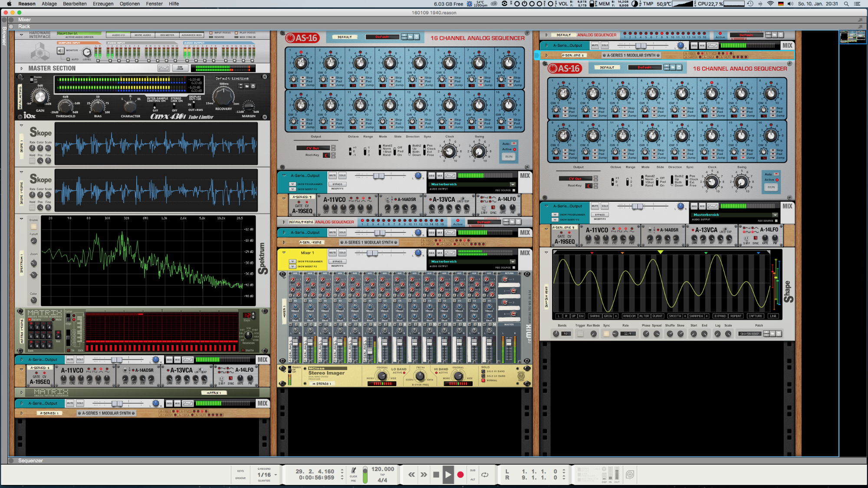The height and width of the screenshot is (488, 868).
Task: Open Notification Center from the menu bar
Action: pyautogui.click(x=857, y=4)
